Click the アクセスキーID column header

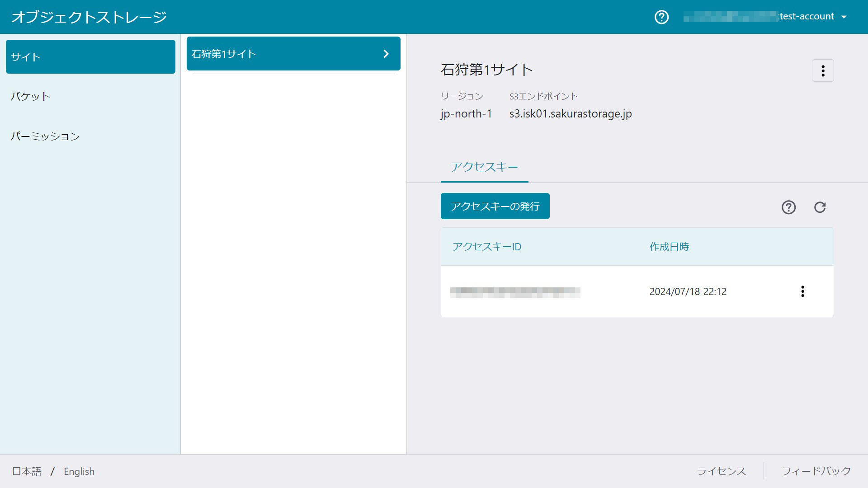click(487, 247)
